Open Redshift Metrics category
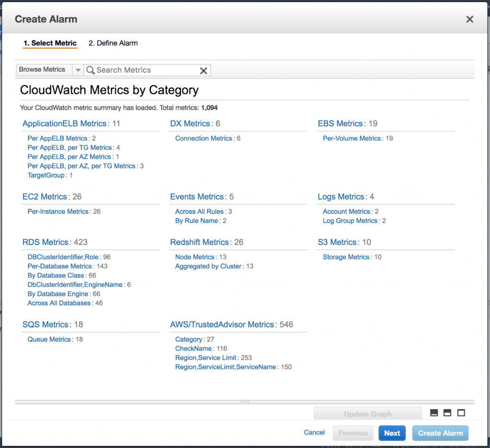This screenshot has width=490, height=448. [200, 242]
